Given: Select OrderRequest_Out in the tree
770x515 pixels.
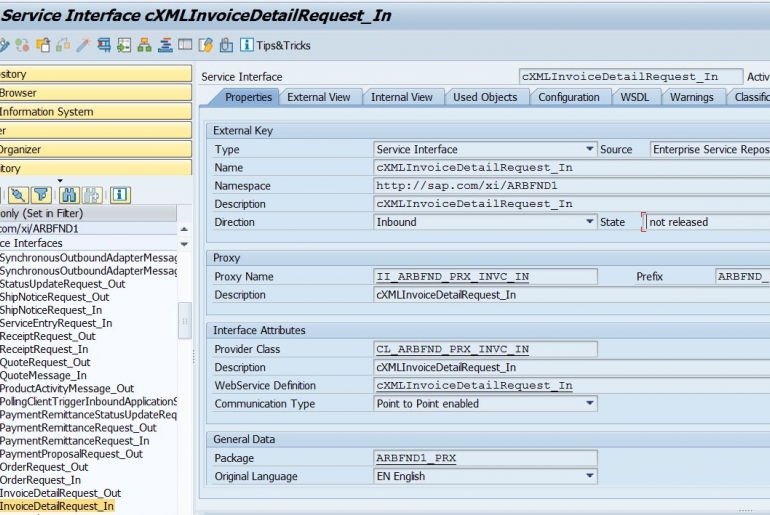Looking at the screenshot, I should click(44, 467).
